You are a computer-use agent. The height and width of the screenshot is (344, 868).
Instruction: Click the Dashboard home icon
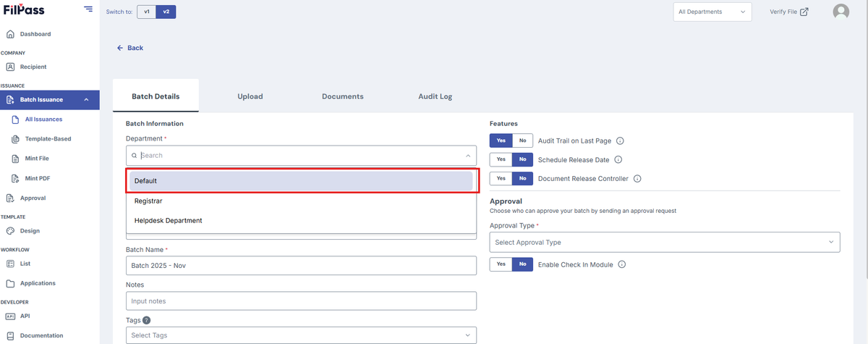click(x=10, y=34)
